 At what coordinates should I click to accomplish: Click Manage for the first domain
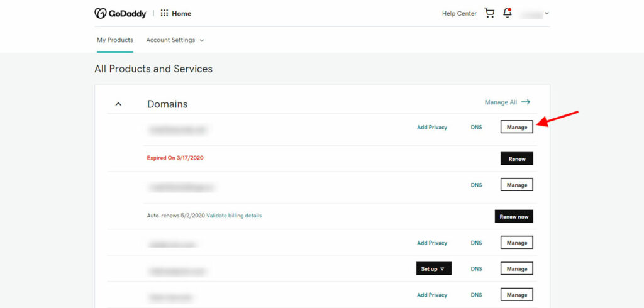click(x=517, y=127)
